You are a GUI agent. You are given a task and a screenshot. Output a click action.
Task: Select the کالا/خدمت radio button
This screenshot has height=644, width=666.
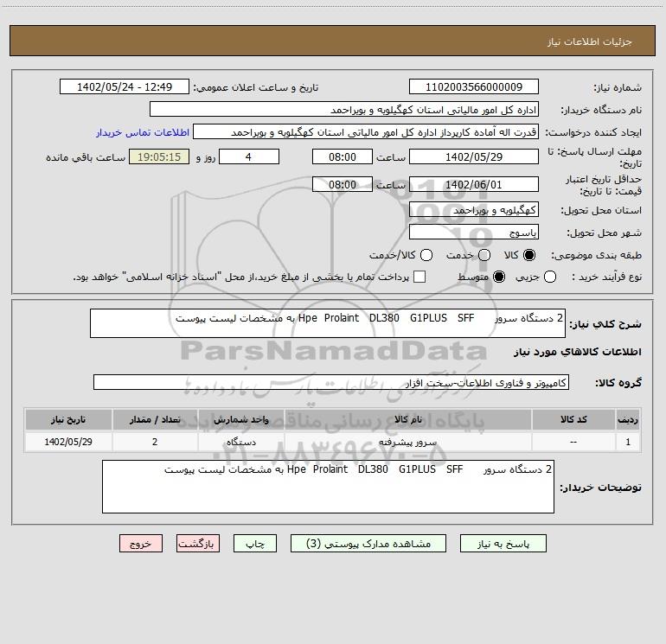[x=426, y=255]
